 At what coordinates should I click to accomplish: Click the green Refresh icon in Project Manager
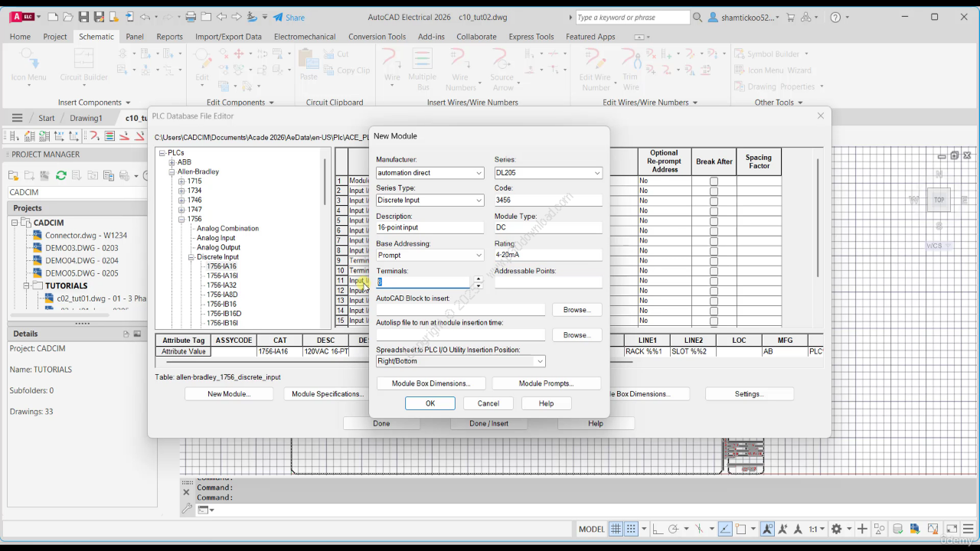click(61, 175)
